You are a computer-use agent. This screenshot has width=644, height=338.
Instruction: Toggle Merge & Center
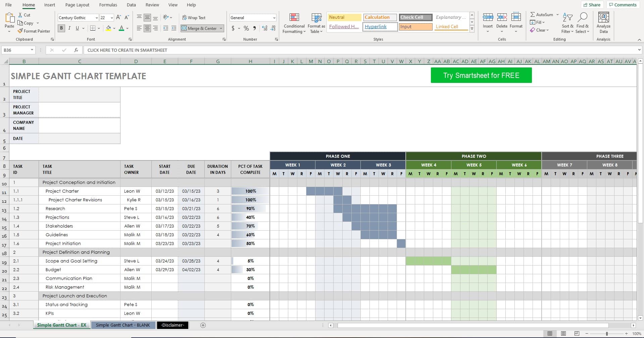click(x=199, y=28)
